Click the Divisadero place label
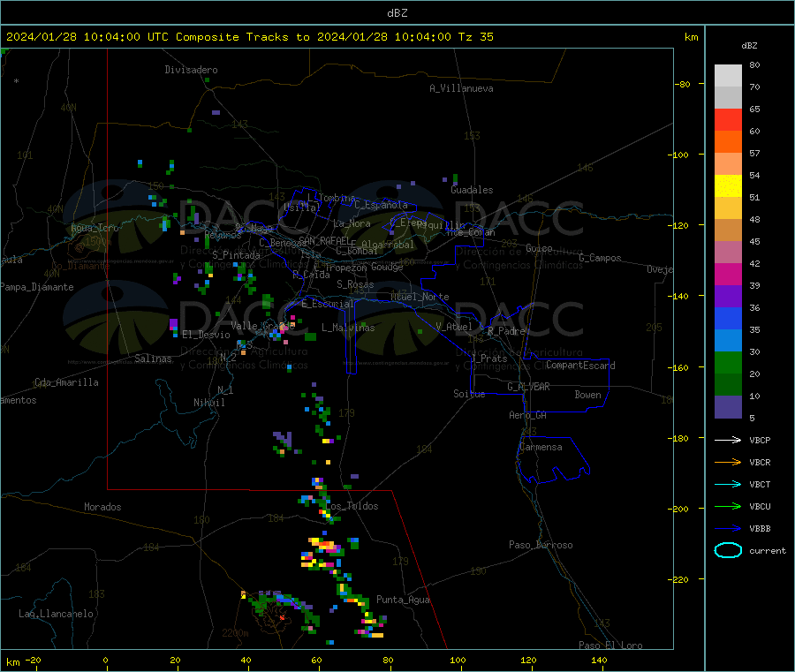The height and width of the screenshot is (672, 795). 191,70
